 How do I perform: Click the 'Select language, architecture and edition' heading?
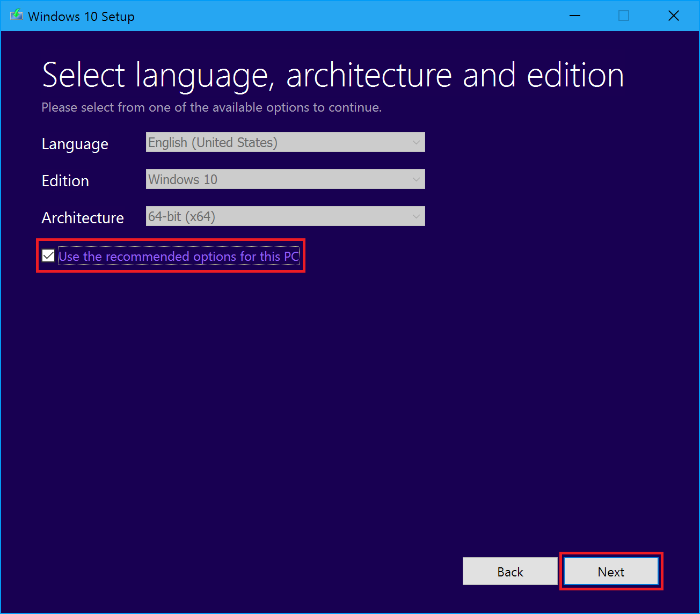(x=333, y=75)
